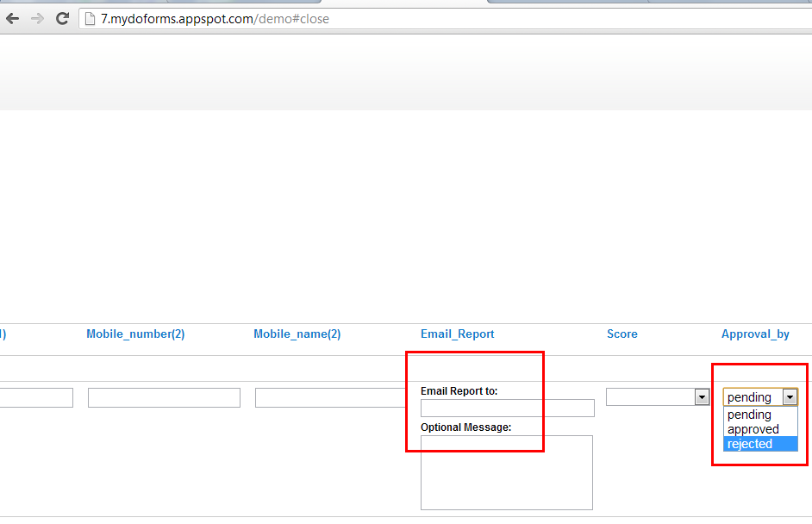The image size is (812, 524).
Task: Click the Approval_by column header
Action: coord(755,334)
